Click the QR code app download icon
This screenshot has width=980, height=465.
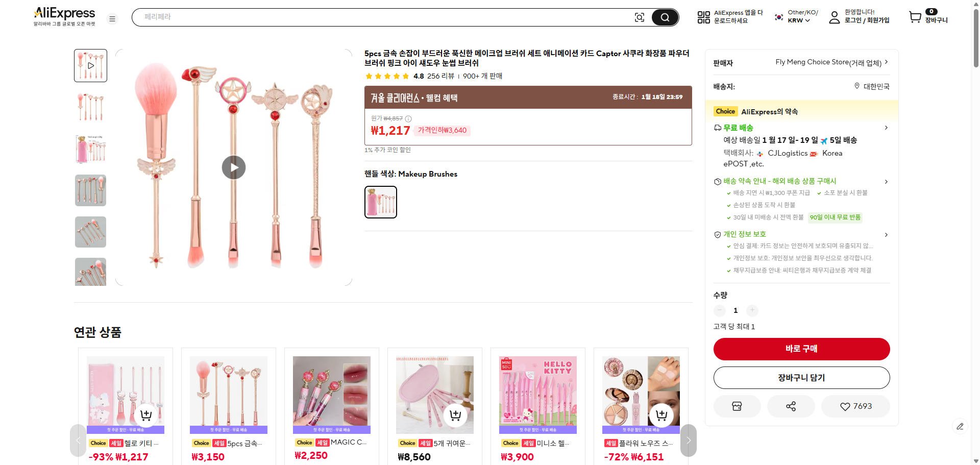(703, 17)
